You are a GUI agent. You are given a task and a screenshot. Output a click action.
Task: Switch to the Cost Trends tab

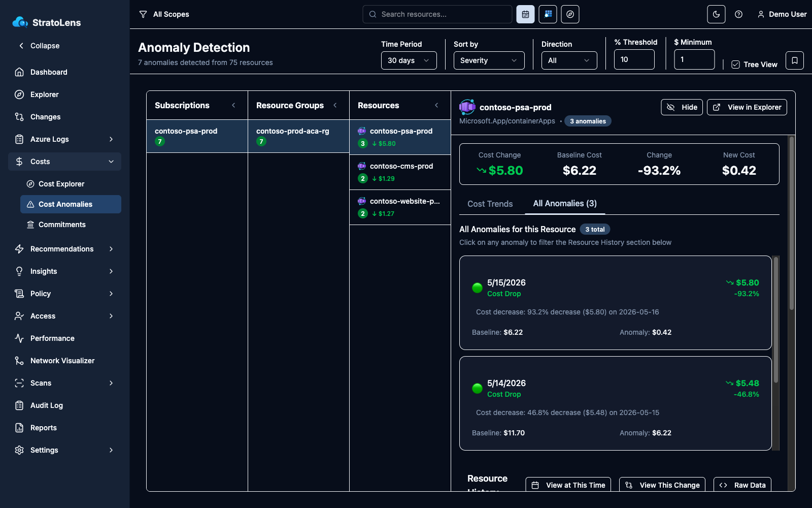pos(490,204)
